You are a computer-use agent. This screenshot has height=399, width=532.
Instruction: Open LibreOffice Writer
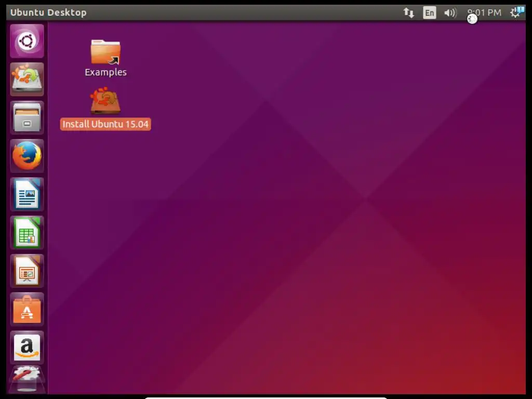point(27,194)
